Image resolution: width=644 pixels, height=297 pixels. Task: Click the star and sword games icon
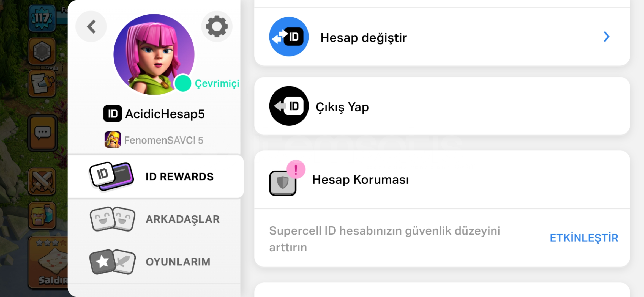pyautogui.click(x=112, y=262)
